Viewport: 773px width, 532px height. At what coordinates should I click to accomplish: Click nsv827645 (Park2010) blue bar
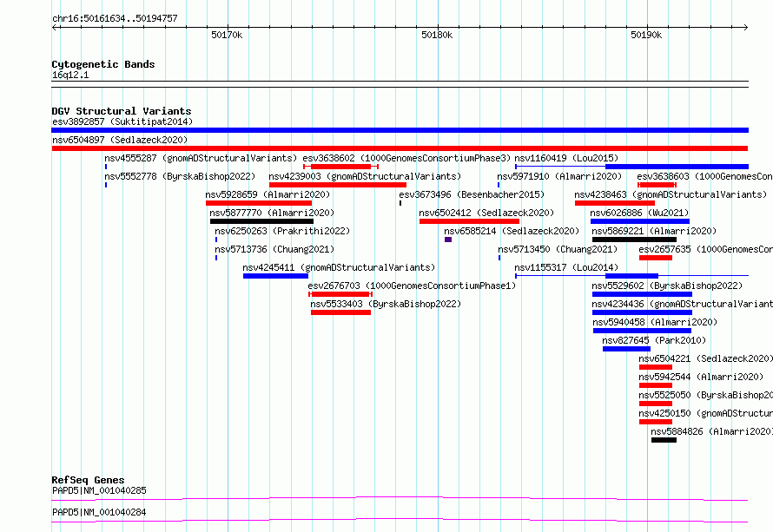[626, 349]
